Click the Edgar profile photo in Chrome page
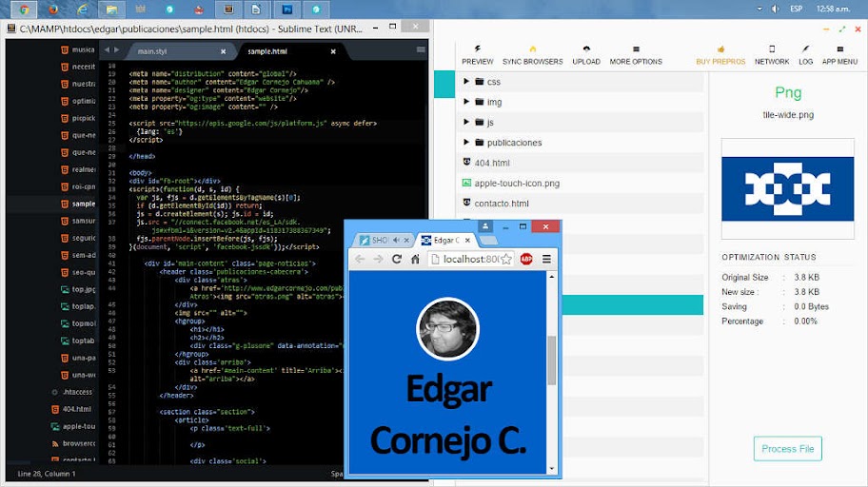This screenshot has width=868, height=487. [447, 329]
